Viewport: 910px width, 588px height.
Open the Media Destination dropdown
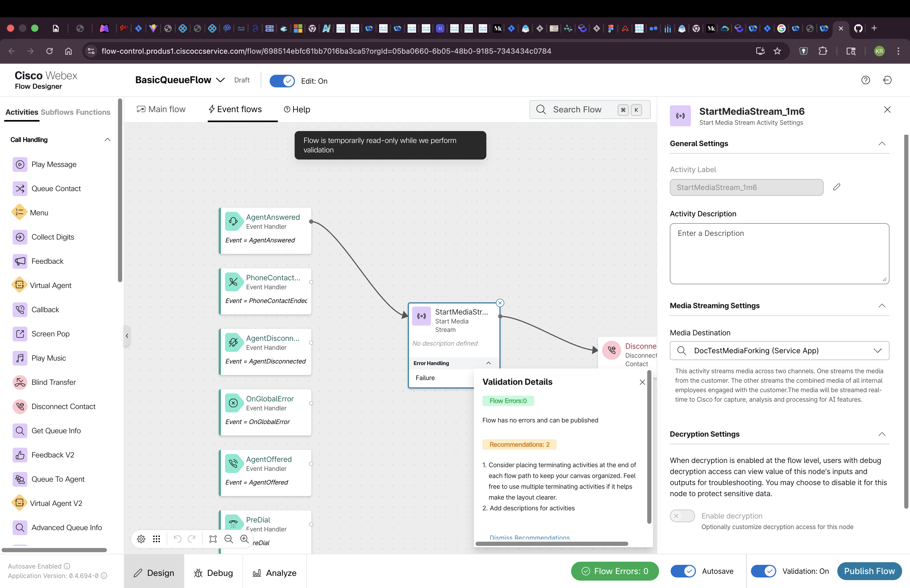pyautogui.click(x=779, y=351)
